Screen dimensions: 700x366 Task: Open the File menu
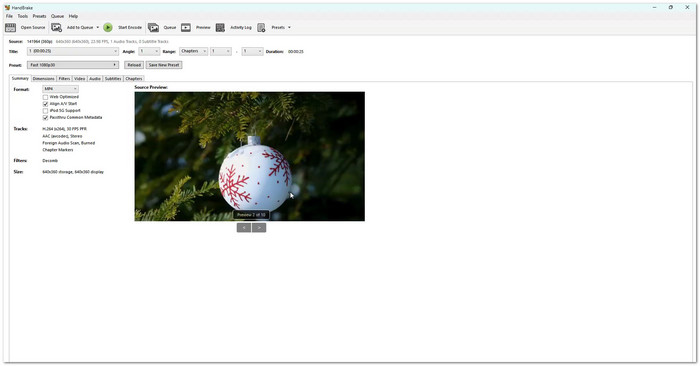(9, 16)
